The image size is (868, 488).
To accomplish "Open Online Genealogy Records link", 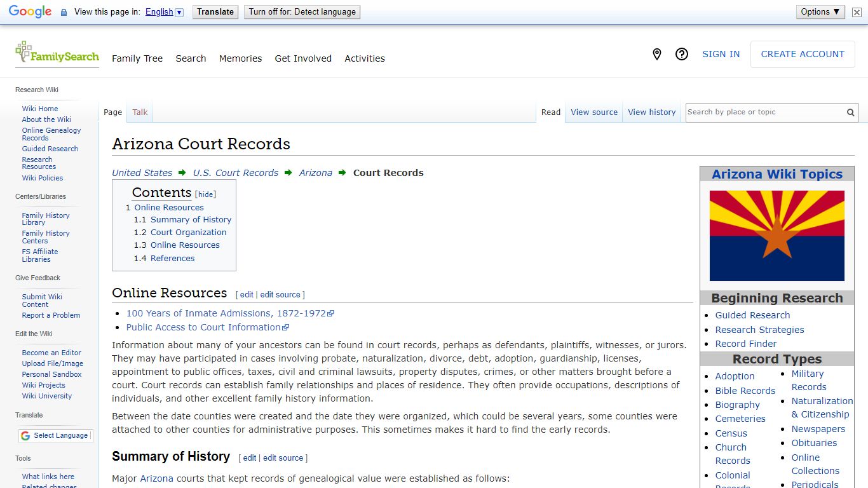I will coord(51,134).
